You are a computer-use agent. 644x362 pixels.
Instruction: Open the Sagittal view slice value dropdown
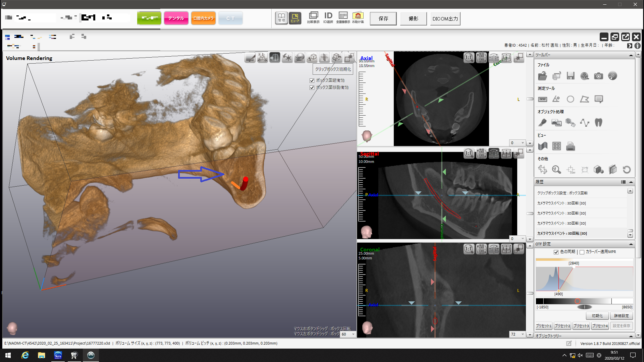pos(522,238)
